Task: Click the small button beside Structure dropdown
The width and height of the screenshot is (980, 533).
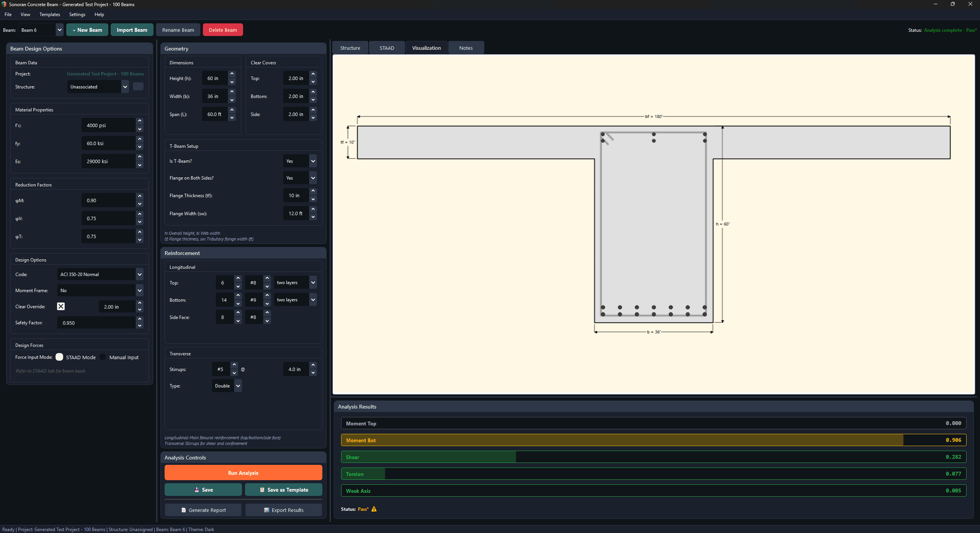Action: [x=138, y=87]
